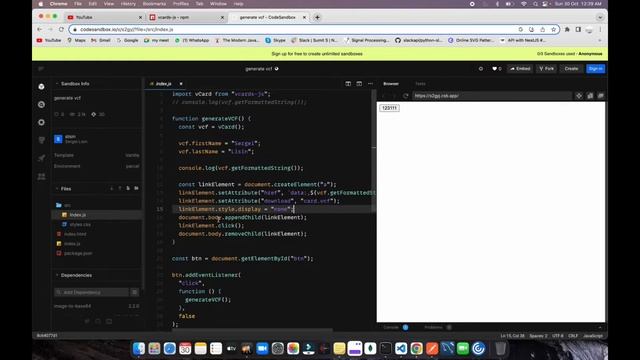Screen dimensions: 640x360
Task: Select the Browser preview tab
Action: click(391, 84)
